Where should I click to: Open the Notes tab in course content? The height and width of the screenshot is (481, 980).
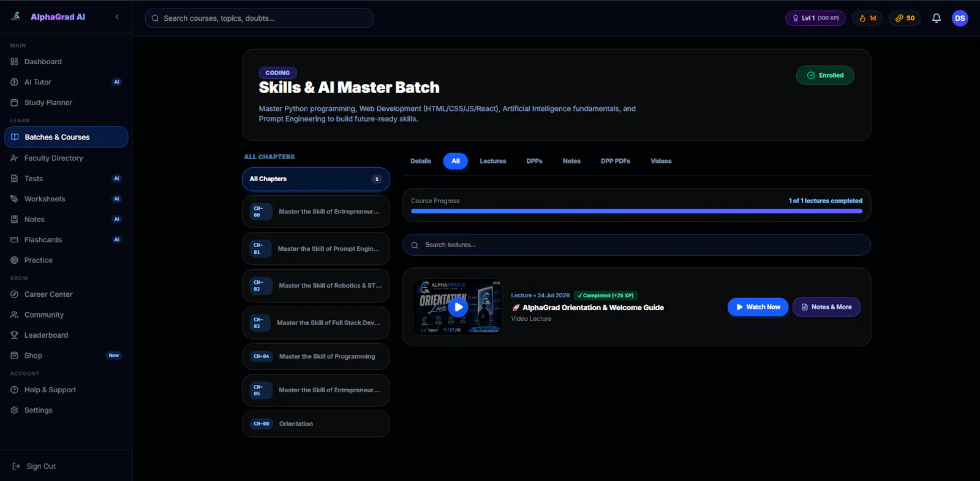click(x=571, y=161)
